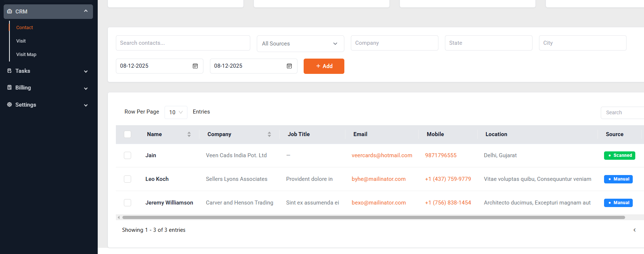Expand the Billing menu chevron
Screen dimensions: 644x254
coord(86,88)
